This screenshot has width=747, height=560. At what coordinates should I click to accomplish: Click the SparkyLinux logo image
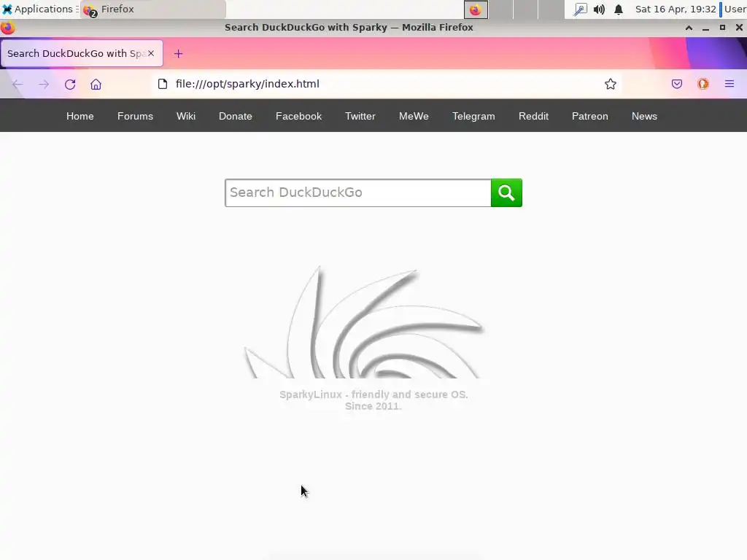coord(365,322)
